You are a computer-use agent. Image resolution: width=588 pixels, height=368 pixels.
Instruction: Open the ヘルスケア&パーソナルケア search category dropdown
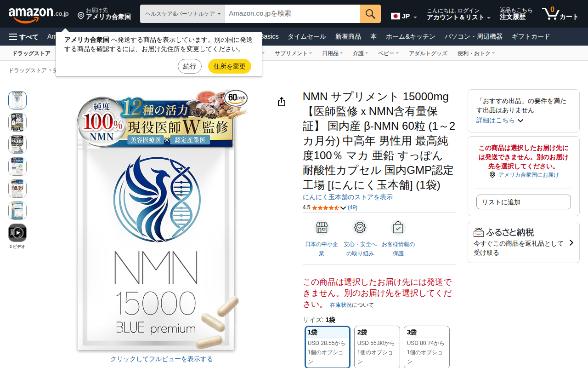pyautogui.click(x=182, y=14)
